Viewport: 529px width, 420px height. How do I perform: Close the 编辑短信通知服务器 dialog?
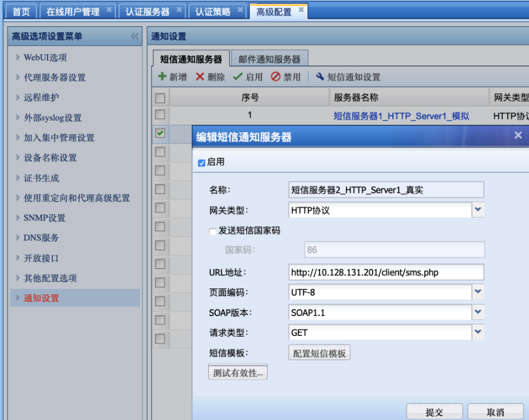[x=517, y=135]
